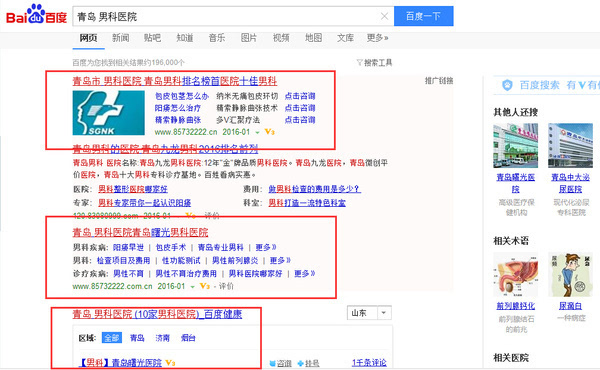Open the 贴吧 tab

pos(152,38)
